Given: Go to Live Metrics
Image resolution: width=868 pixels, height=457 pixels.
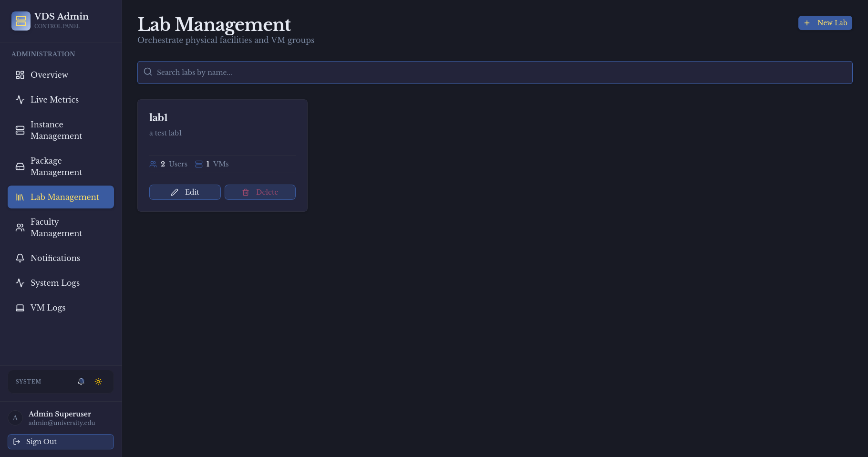Looking at the screenshot, I should pos(61,100).
